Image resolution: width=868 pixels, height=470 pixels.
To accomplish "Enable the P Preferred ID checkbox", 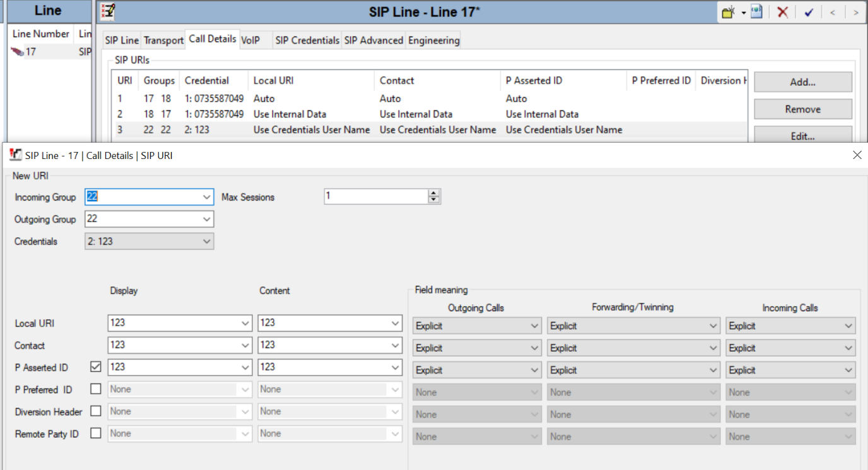I will tap(96, 389).
